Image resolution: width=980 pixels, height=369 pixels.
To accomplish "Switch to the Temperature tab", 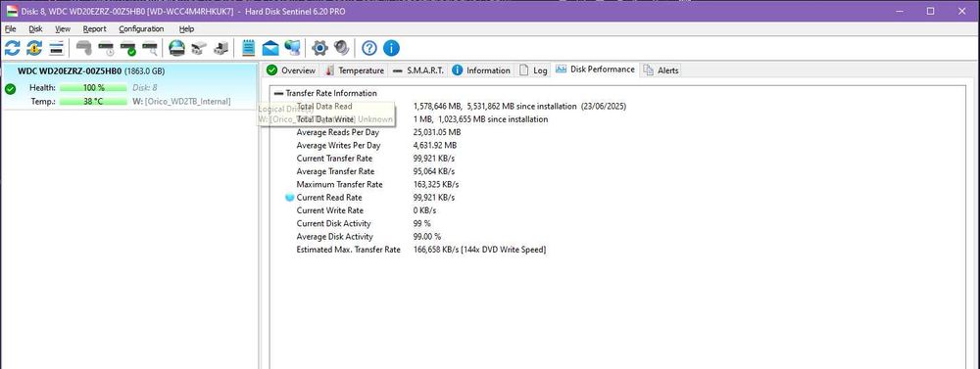I will (355, 69).
